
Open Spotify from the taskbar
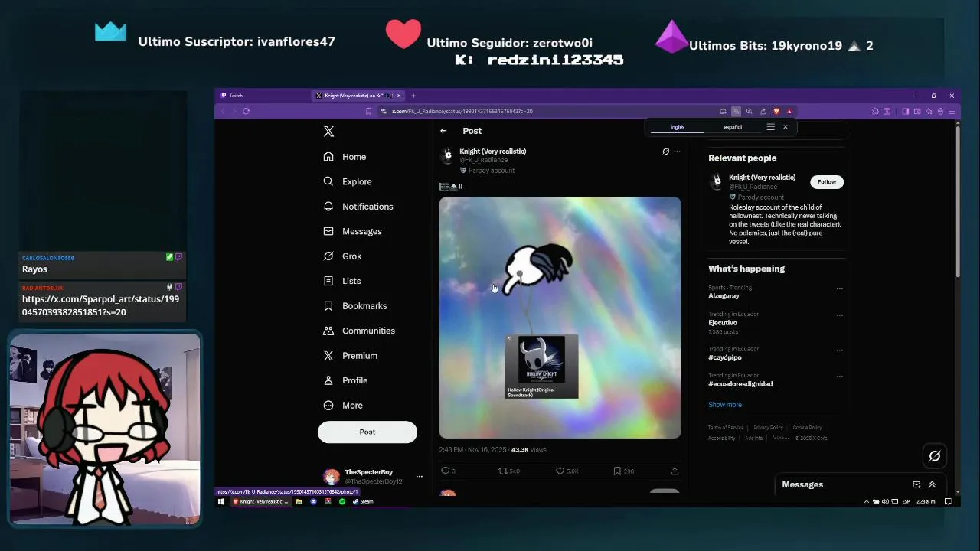[x=342, y=501]
